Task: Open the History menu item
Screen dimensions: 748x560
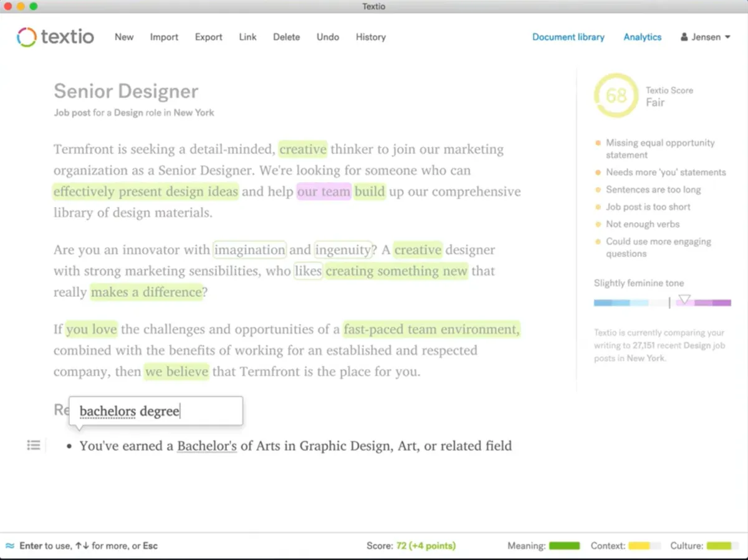Action: (371, 37)
